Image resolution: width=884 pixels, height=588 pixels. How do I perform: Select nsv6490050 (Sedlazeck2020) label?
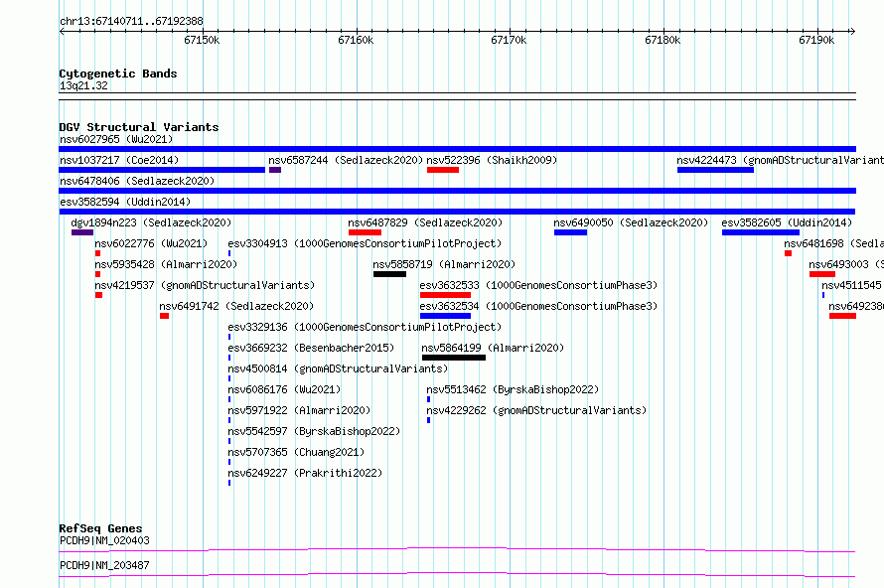click(631, 222)
